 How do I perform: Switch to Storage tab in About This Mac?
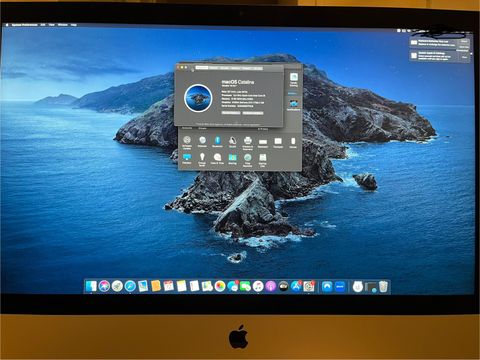pyautogui.click(x=225, y=68)
